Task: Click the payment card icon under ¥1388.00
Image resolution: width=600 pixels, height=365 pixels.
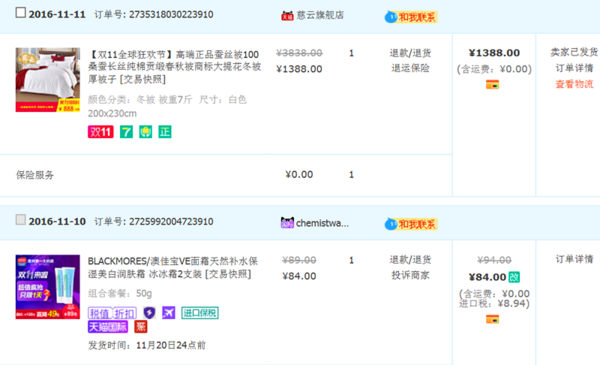Action: (x=492, y=85)
